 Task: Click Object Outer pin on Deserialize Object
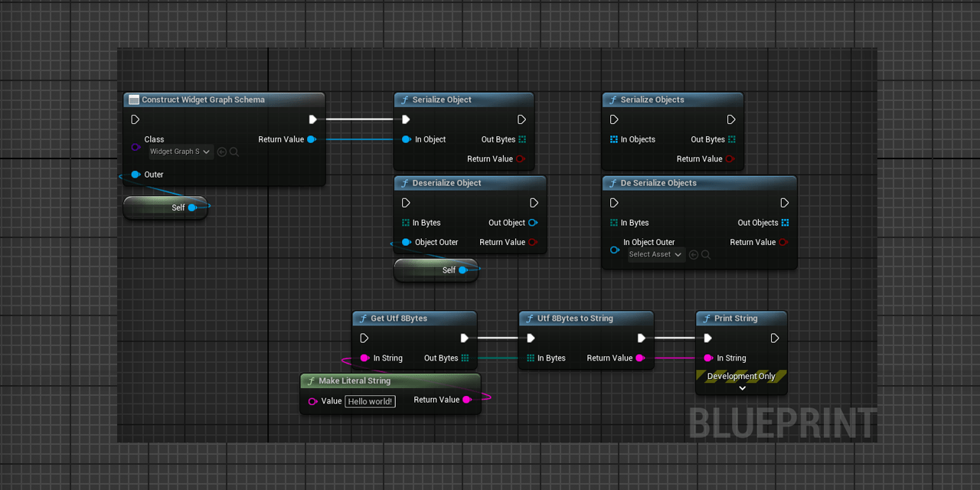pyautogui.click(x=407, y=242)
